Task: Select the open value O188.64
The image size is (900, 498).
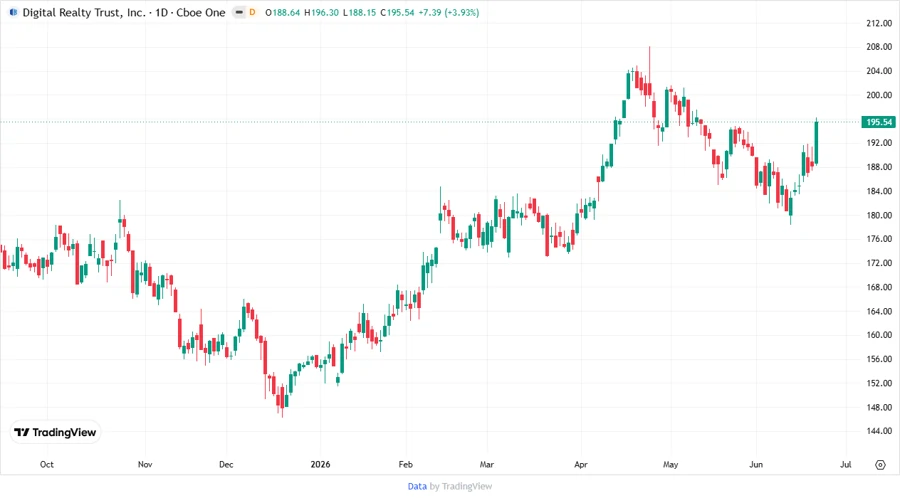Action: point(282,12)
